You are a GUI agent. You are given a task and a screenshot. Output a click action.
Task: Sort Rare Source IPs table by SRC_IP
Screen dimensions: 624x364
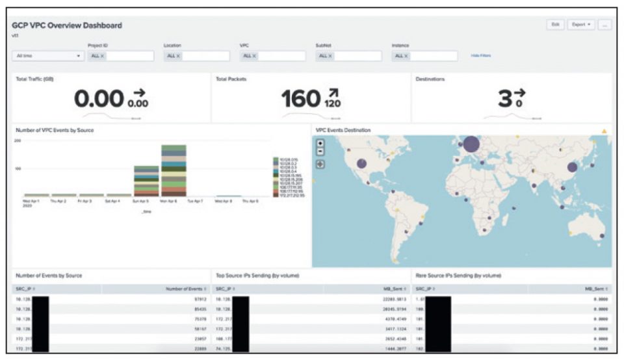[x=425, y=289]
